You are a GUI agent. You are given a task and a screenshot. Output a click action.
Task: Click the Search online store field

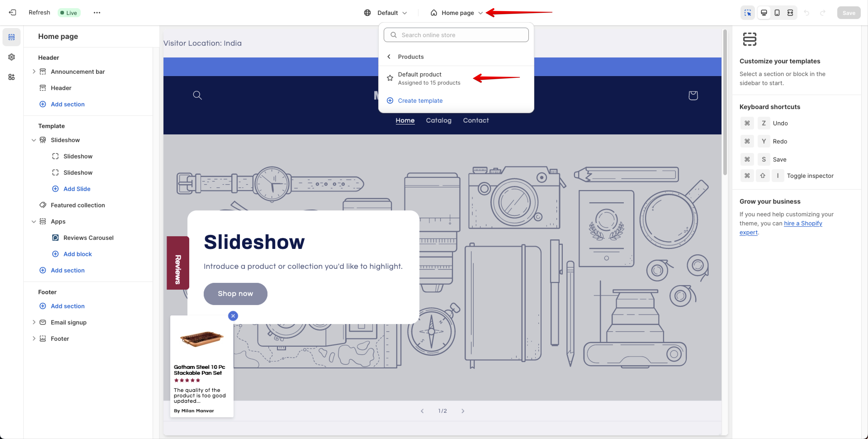(x=456, y=35)
